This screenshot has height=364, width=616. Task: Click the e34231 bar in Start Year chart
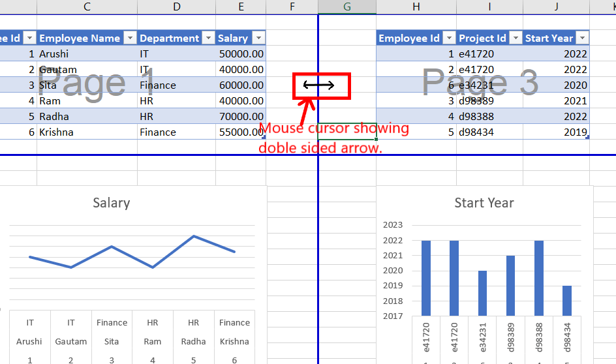(482, 293)
